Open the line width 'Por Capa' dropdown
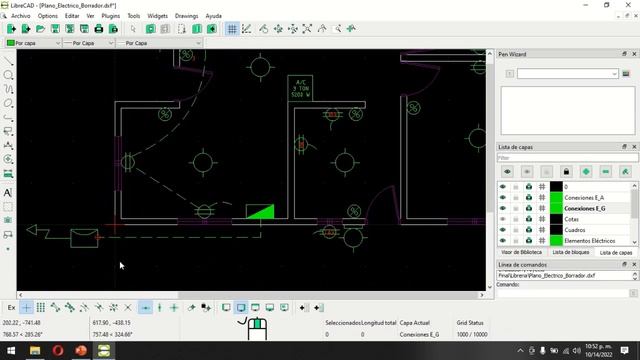 [89, 43]
